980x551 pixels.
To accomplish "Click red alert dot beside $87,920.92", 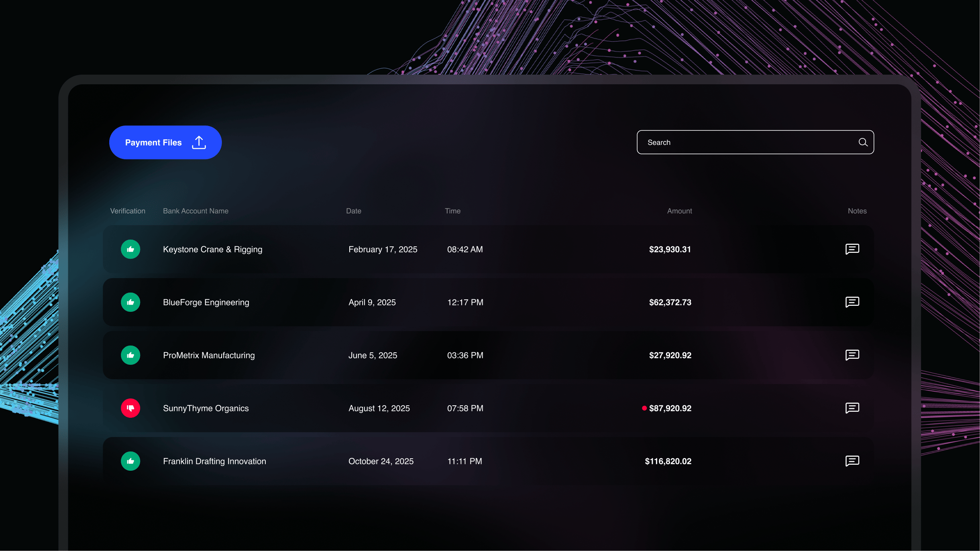I will click(x=644, y=408).
